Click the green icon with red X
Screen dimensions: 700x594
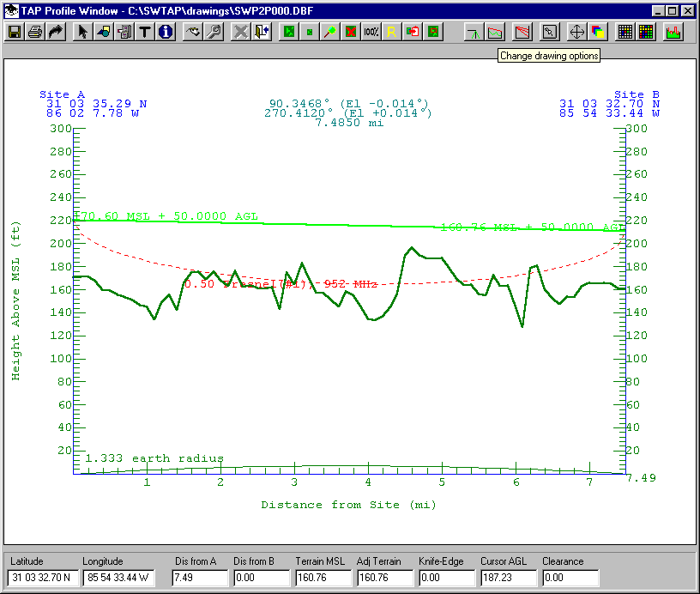[351, 32]
